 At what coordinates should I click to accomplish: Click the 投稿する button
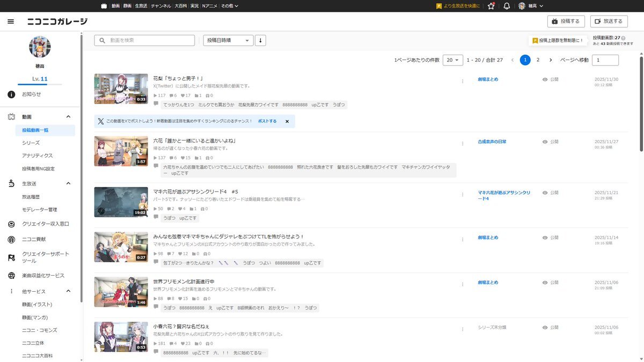566,21
